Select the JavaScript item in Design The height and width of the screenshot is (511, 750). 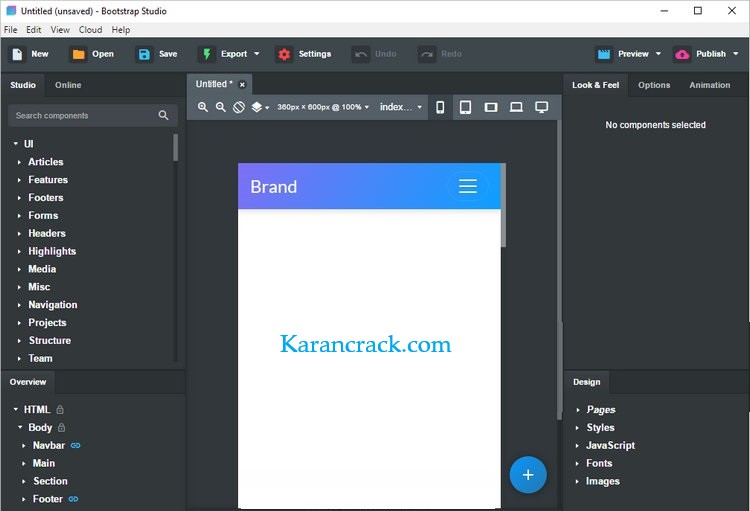[610, 445]
